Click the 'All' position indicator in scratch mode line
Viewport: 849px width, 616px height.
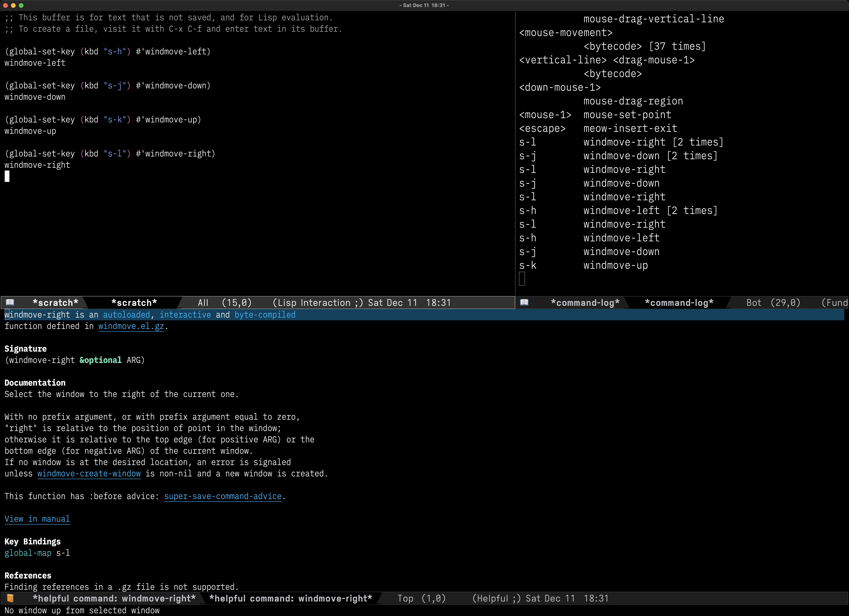203,303
